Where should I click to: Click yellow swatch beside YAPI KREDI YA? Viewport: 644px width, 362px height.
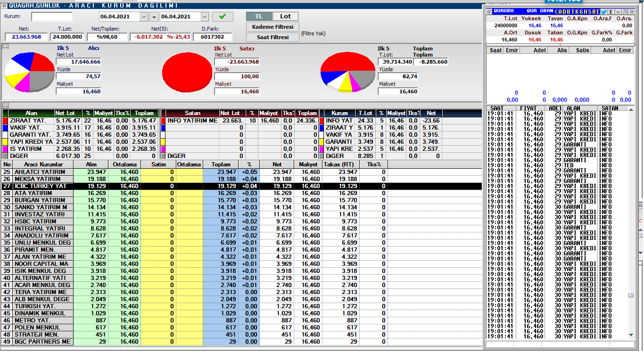click(5, 142)
